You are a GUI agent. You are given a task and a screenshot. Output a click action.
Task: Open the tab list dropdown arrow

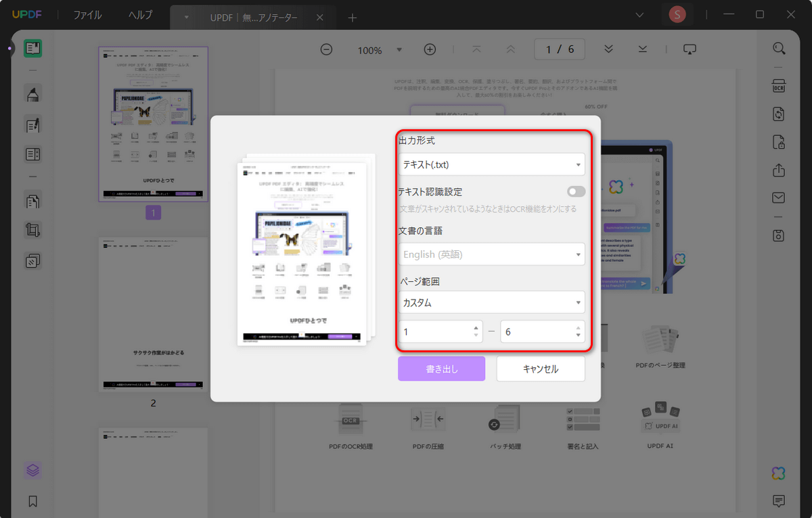186,18
